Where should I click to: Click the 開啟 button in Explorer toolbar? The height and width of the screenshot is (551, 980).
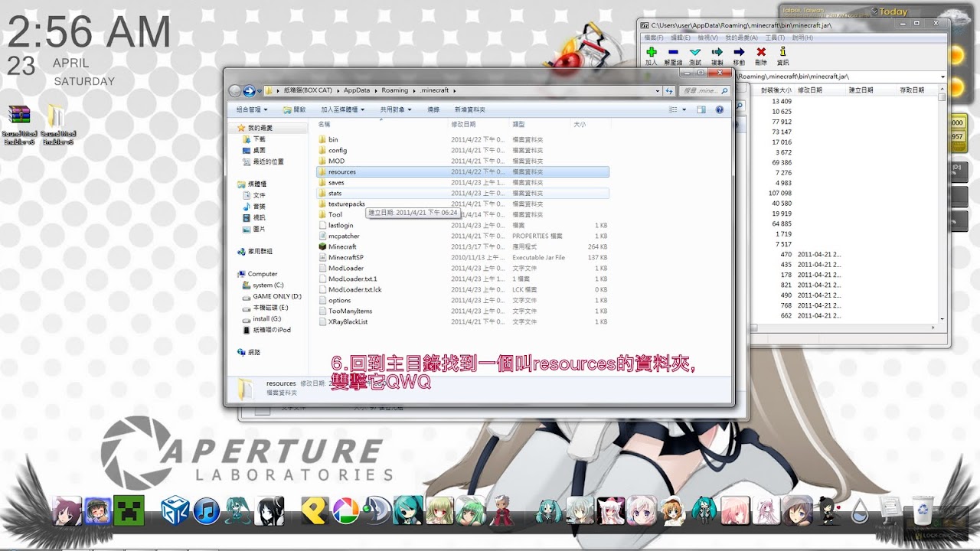pyautogui.click(x=295, y=109)
